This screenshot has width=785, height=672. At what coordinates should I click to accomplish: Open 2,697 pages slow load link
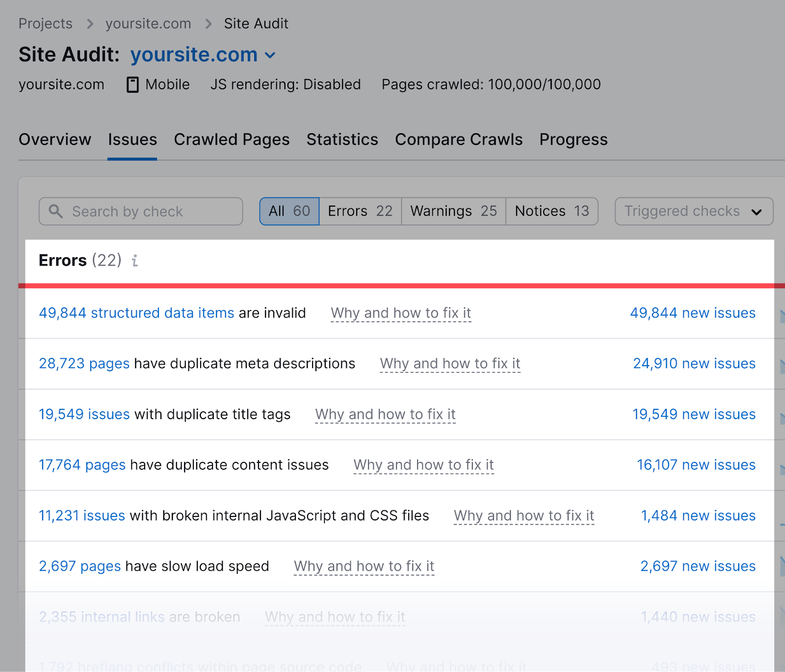[x=80, y=566]
